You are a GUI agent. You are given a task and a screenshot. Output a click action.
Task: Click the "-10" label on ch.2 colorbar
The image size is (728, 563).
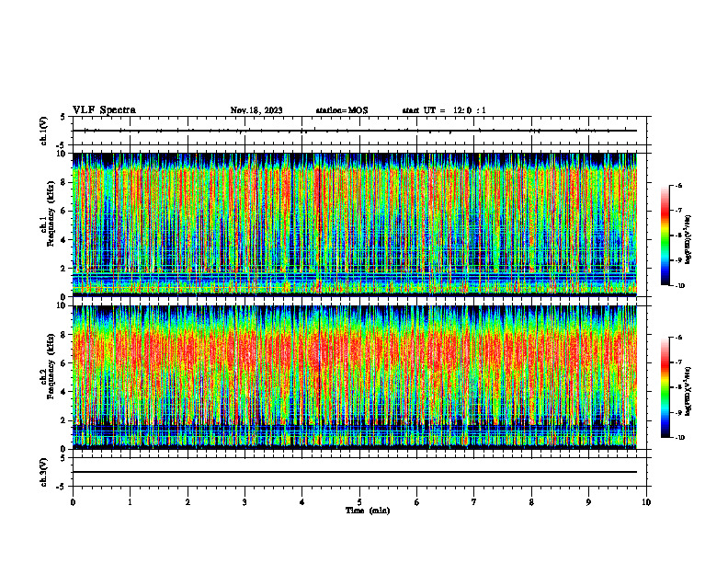click(679, 438)
